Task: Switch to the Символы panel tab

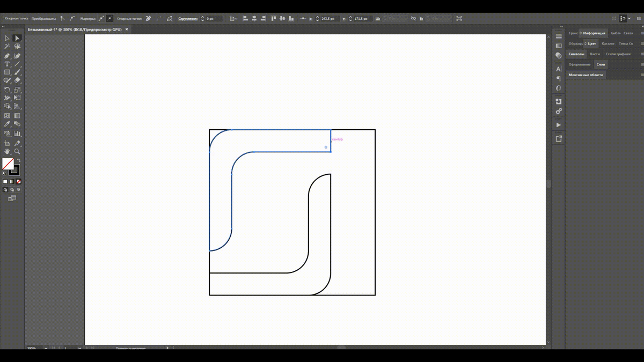Action: coord(576,54)
